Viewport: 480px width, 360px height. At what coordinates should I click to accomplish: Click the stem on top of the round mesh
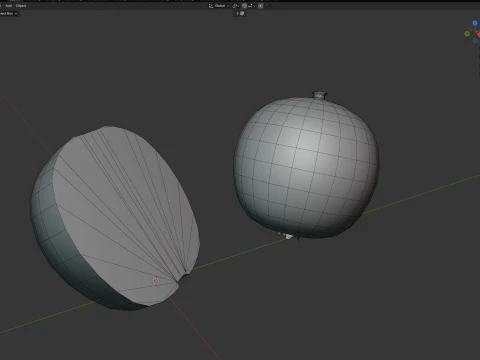coord(319,95)
